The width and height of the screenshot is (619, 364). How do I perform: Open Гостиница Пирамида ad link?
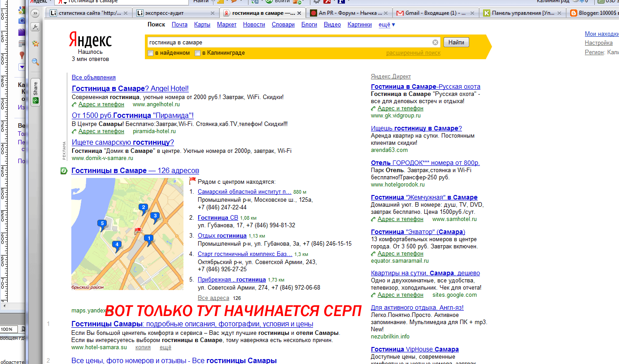[x=133, y=116]
